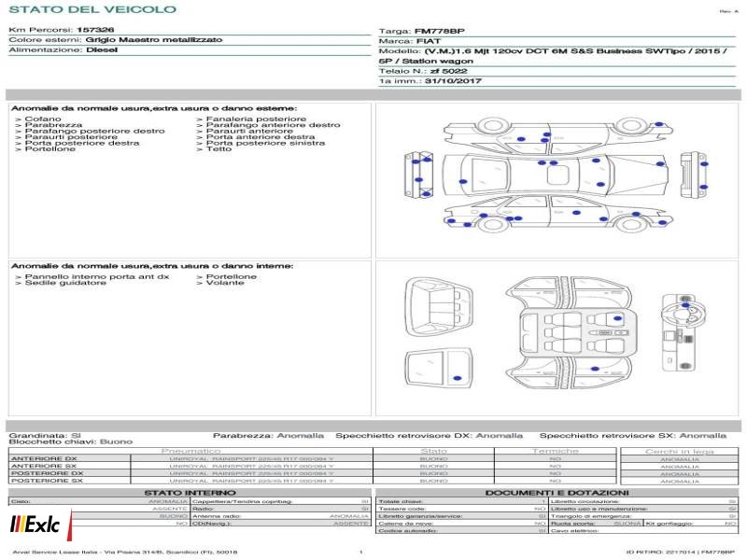Select 'Specchietto retrovisore DX: Anomalia'

[430, 436]
